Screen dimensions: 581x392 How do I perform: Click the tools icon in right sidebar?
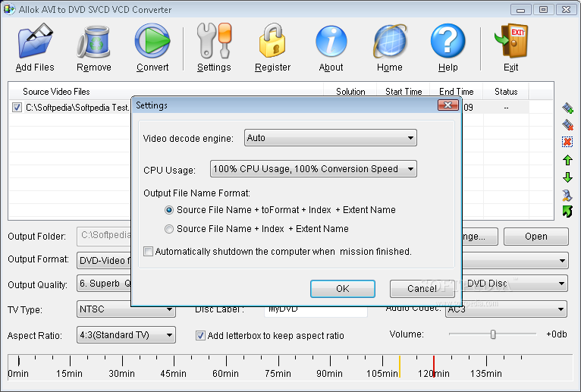pyautogui.click(x=567, y=195)
